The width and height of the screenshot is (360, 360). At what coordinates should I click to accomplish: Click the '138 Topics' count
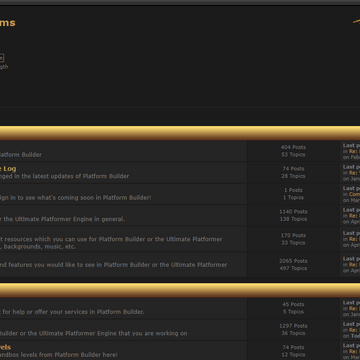[x=293, y=219]
